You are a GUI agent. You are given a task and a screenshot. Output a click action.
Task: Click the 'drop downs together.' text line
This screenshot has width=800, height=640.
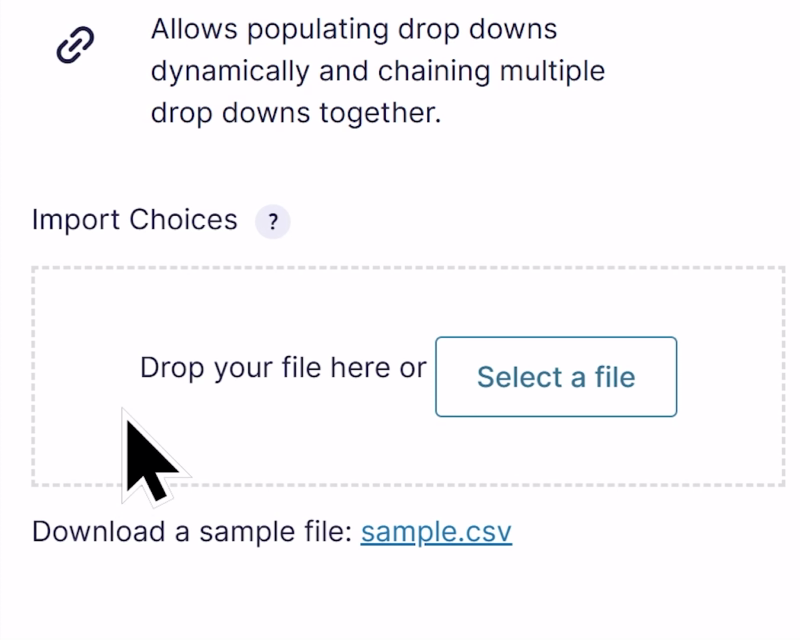tap(295, 113)
